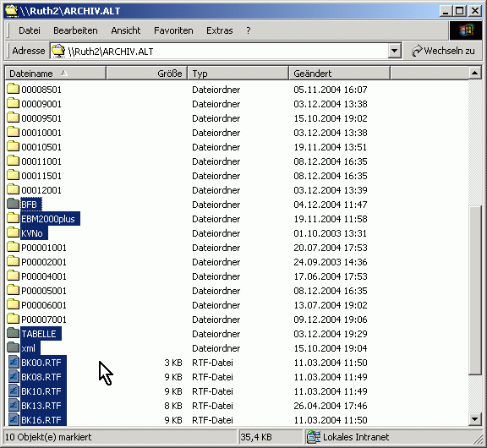Sort by the Größe column header
The width and height of the screenshot is (487, 448).
click(x=146, y=74)
